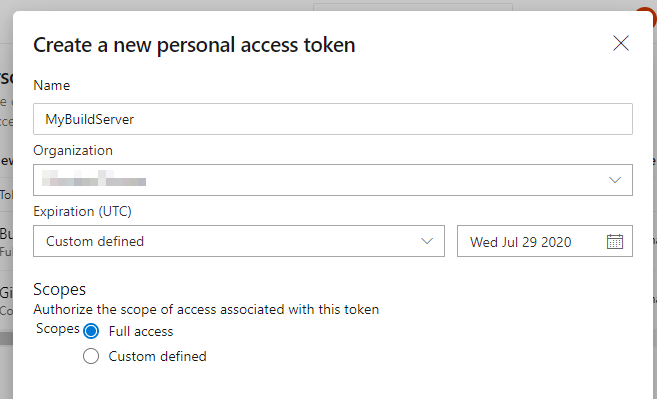The image size is (657, 399).
Task: Expand the Organization dropdown chevron
Action: point(615,180)
